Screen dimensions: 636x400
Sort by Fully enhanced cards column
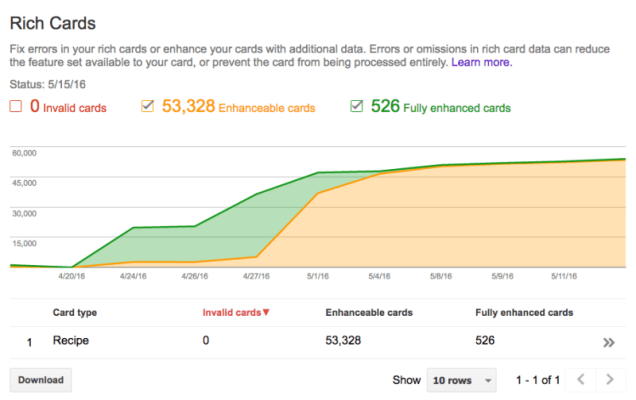coord(524,313)
